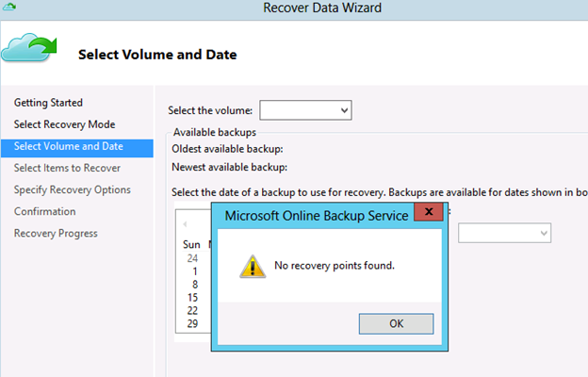Select the highlighted Select Volume and Date step
The image size is (588, 377).
(x=68, y=146)
